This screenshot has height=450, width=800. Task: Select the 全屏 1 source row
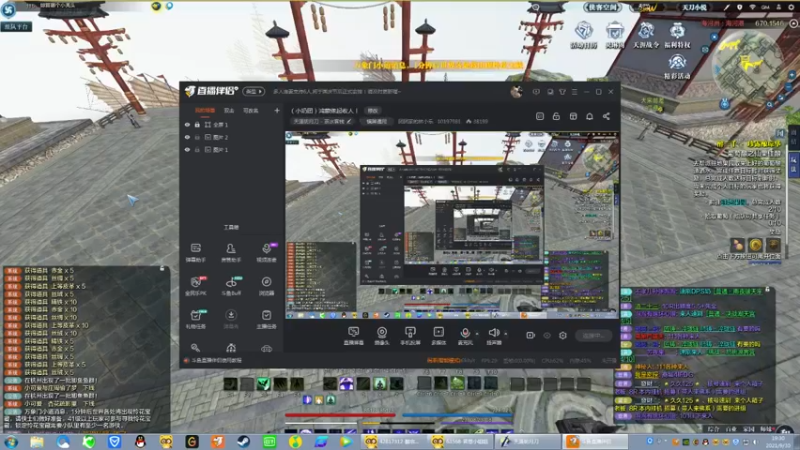click(232, 124)
